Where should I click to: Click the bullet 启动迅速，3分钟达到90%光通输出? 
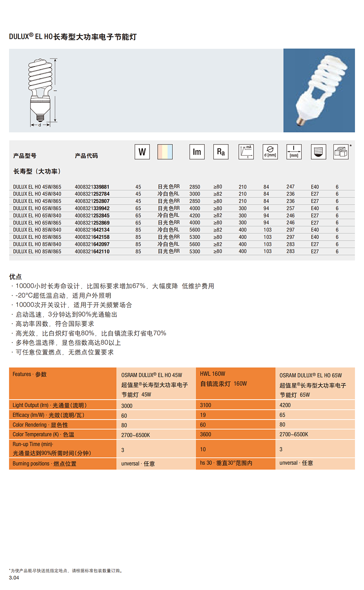64,314
